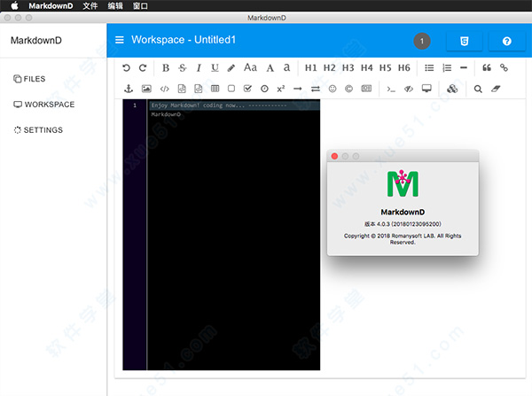532x396 pixels.
Task: Insert superscript x² formatting
Action: click(281, 89)
